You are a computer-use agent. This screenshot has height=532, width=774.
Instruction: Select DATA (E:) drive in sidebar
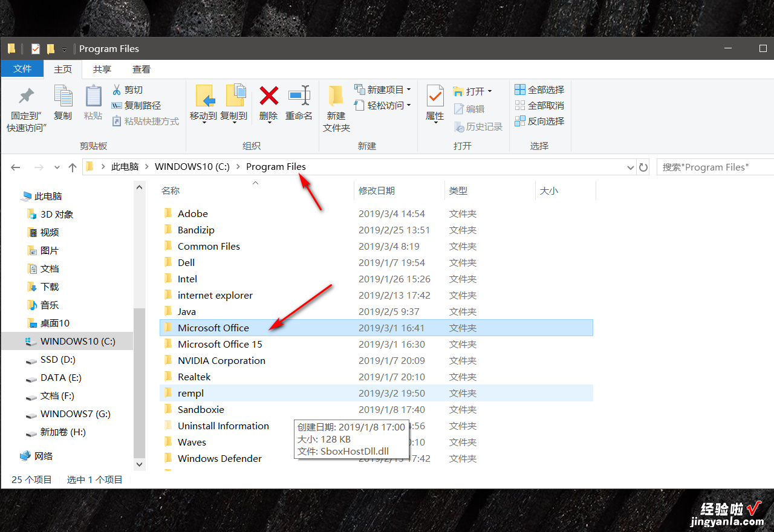[54, 377]
